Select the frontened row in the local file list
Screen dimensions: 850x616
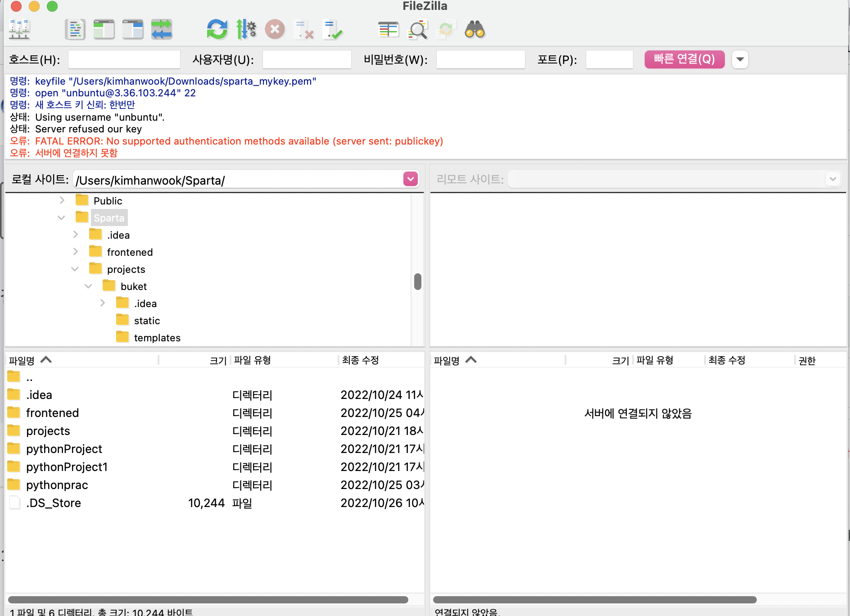click(x=215, y=413)
